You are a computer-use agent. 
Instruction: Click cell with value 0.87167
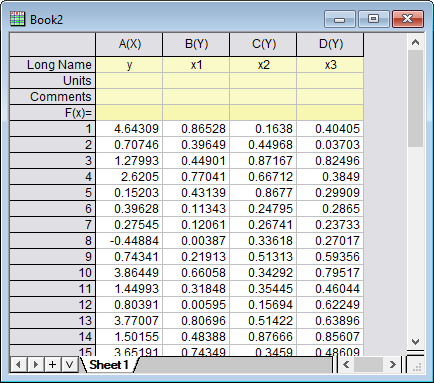[263, 161]
